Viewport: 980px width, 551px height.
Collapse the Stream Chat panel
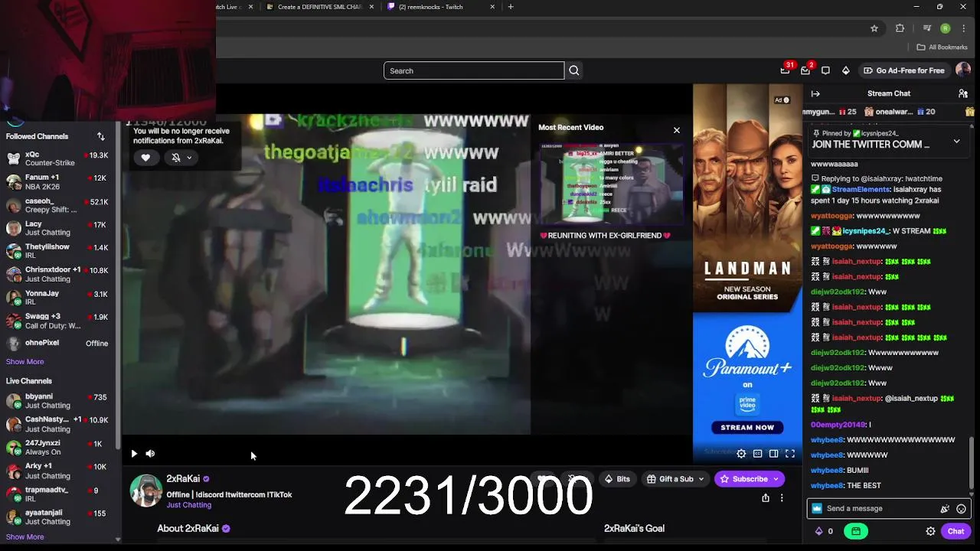(815, 93)
